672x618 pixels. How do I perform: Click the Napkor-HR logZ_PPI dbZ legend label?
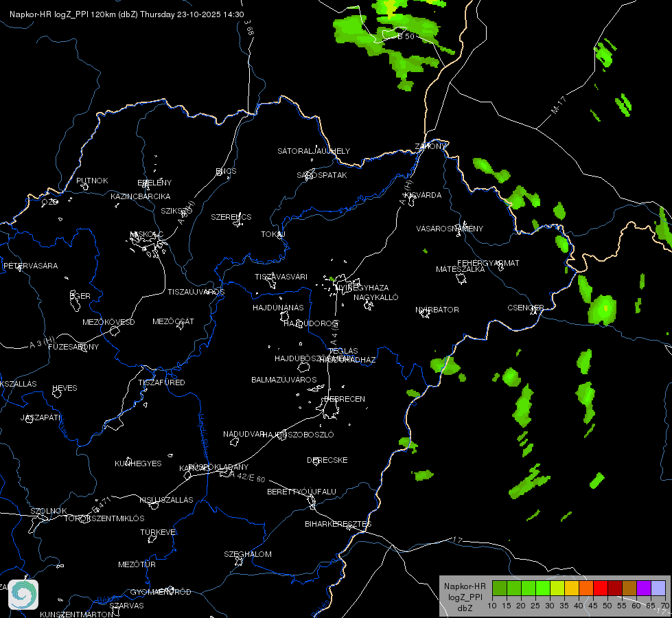tap(465, 597)
